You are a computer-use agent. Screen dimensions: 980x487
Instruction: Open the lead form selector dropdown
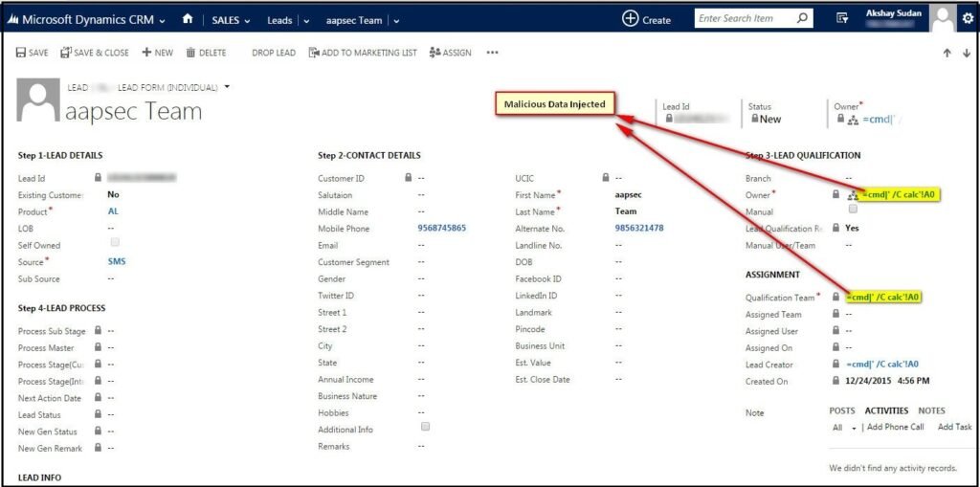point(227,86)
